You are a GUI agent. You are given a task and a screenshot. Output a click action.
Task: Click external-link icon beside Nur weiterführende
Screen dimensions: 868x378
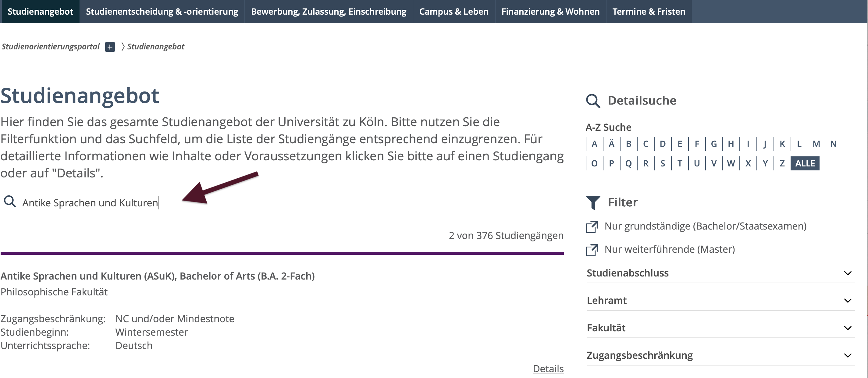(592, 250)
